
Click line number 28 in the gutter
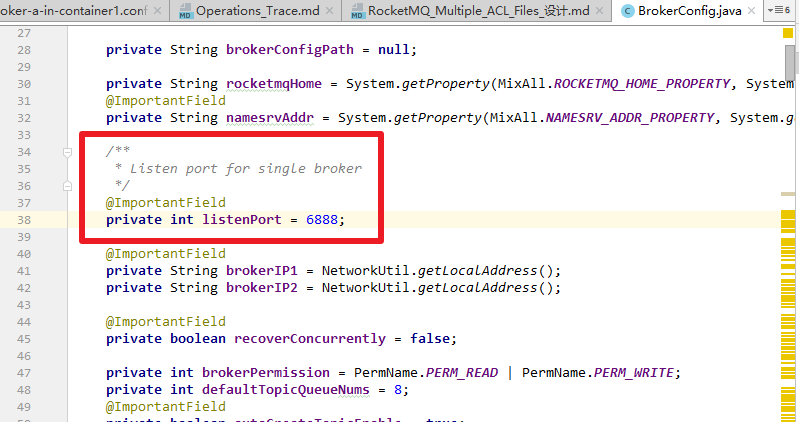coord(24,50)
